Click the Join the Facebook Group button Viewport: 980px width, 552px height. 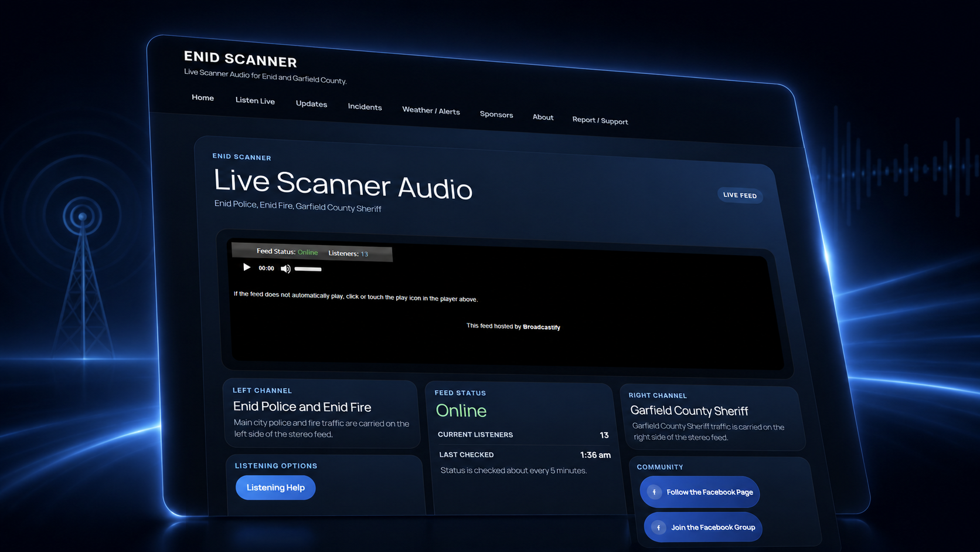703,527
